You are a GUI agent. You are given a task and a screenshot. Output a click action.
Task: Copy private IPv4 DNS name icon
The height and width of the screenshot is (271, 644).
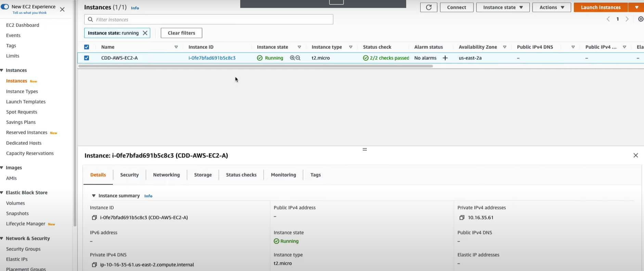click(94, 265)
